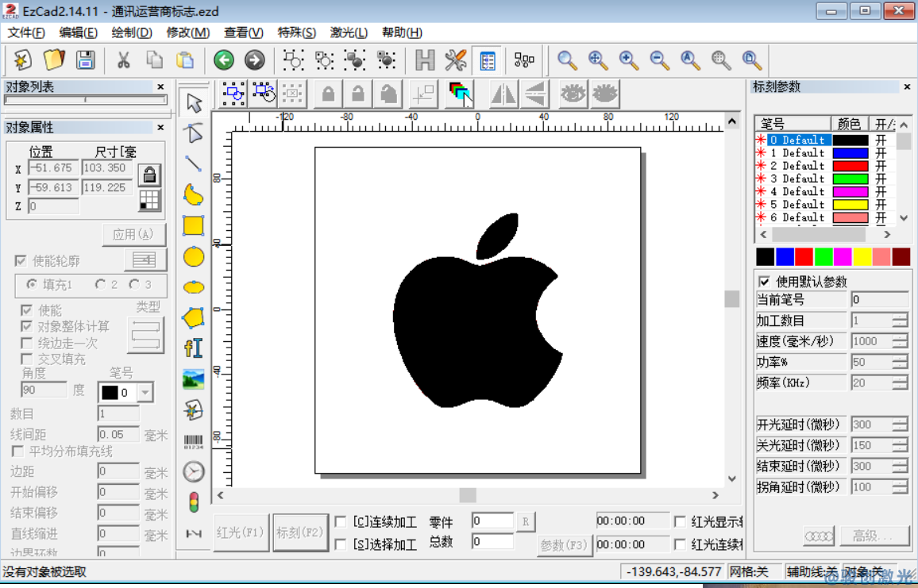Open the 修改(M) menu
The height and width of the screenshot is (588, 918).
tap(188, 33)
